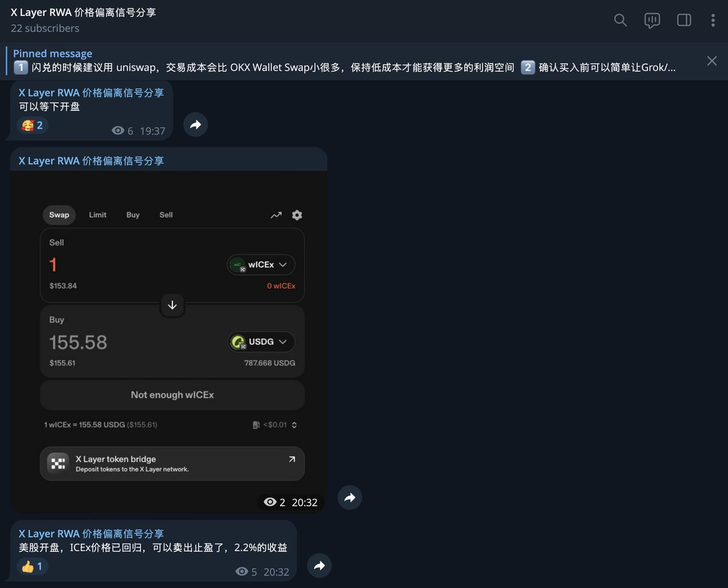Screen dimensions: 728x588
Task: Click the Not enough wICEx button
Action: [x=172, y=395]
